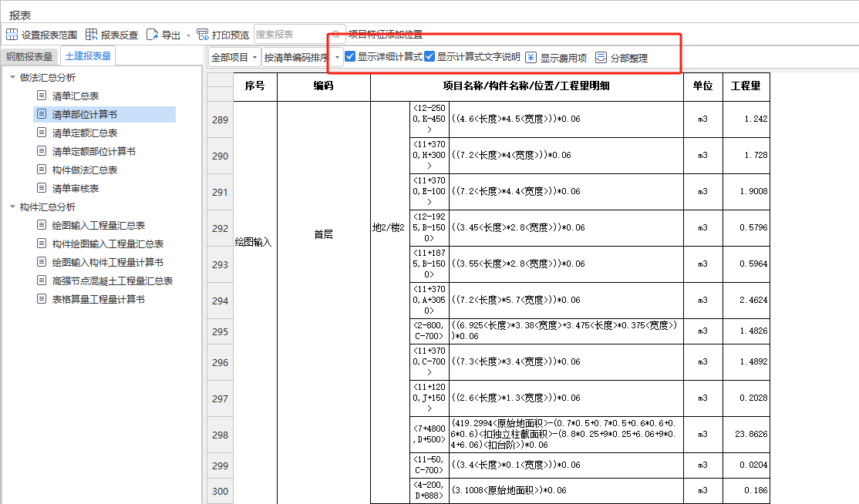Click the document icon beside 清单汇总表
859x504 pixels.
coord(42,96)
